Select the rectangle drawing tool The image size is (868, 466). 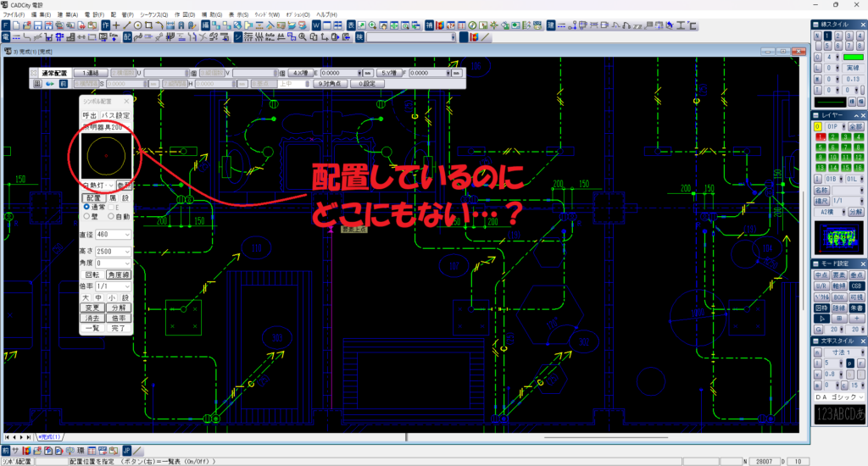148,25
